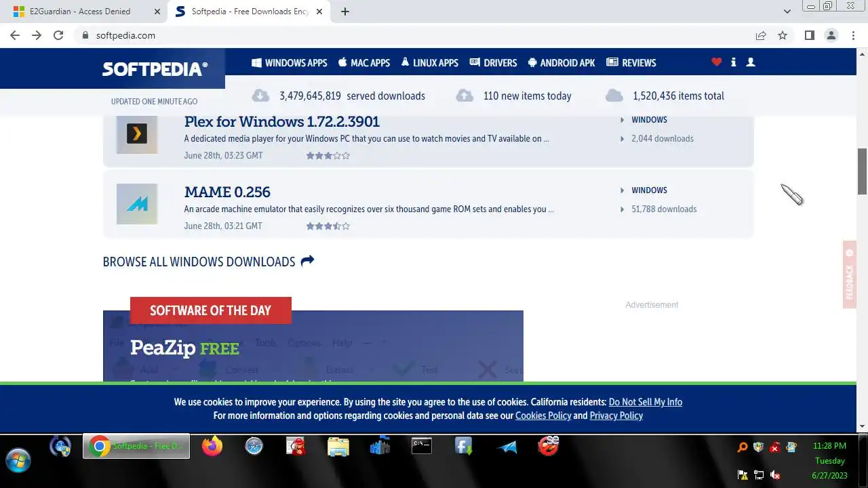The image size is (868, 488).
Task: Go forward in browser history
Action: (x=37, y=35)
